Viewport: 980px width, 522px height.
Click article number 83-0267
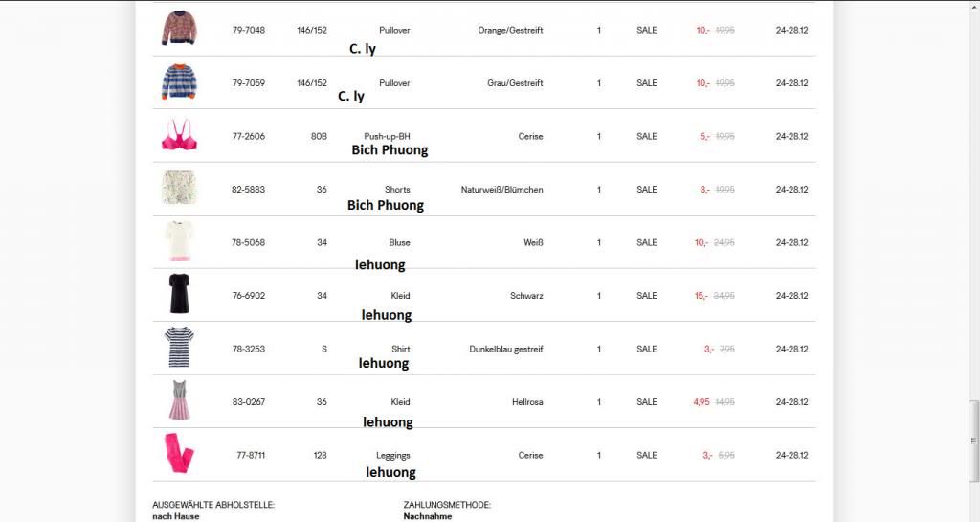(x=249, y=402)
